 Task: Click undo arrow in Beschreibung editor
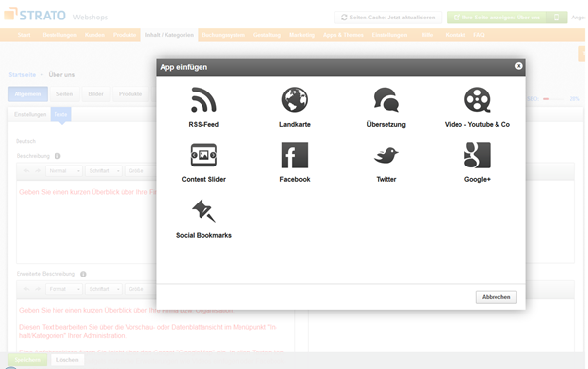coord(26,171)
